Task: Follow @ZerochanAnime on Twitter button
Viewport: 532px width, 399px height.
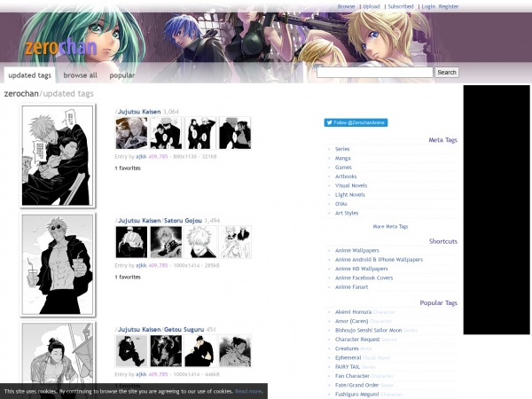Action: (356, 122)
